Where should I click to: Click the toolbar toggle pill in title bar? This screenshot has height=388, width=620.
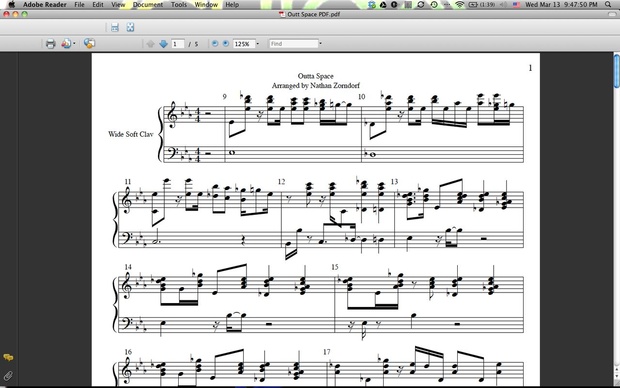pos(611,14)
